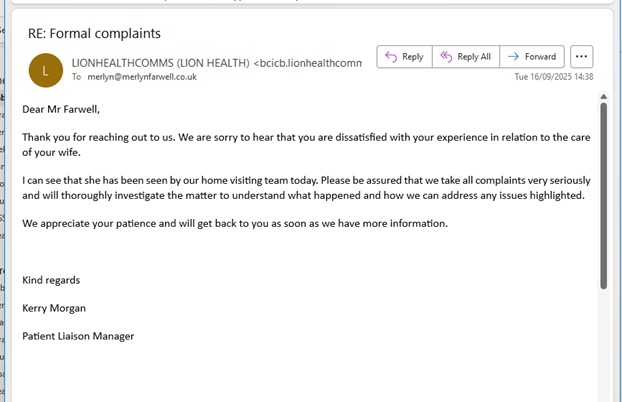Click the received date Tue 16/09/2025 14:38
The width and height of the screenshot is (622, 402).
click(x=554, y=77)
